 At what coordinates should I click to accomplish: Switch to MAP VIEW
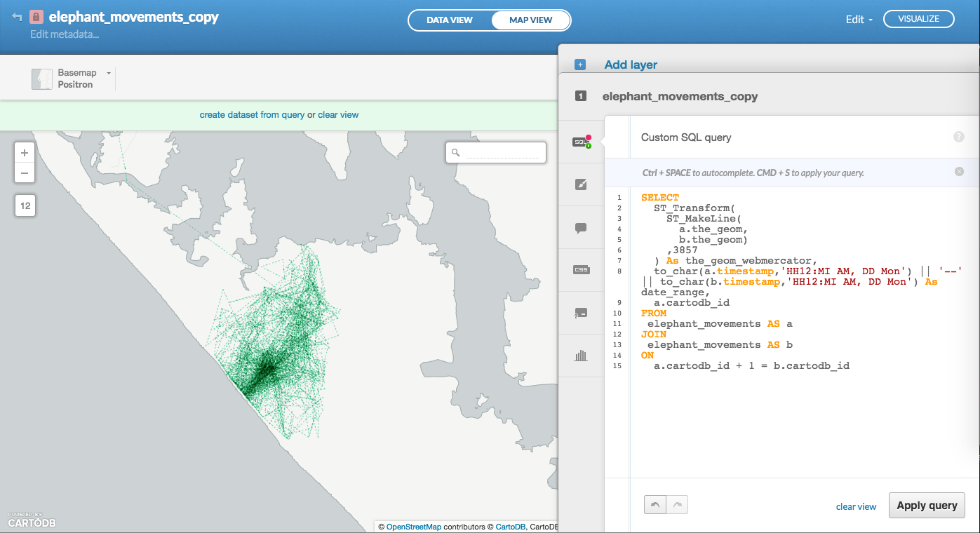[530, 20]
